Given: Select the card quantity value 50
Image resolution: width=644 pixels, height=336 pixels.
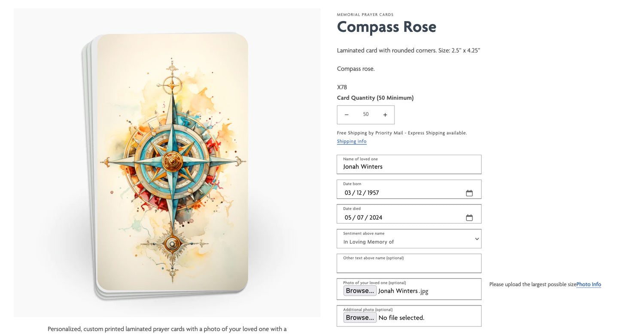Looking at the screenshot, I should (x=366, y=114).
